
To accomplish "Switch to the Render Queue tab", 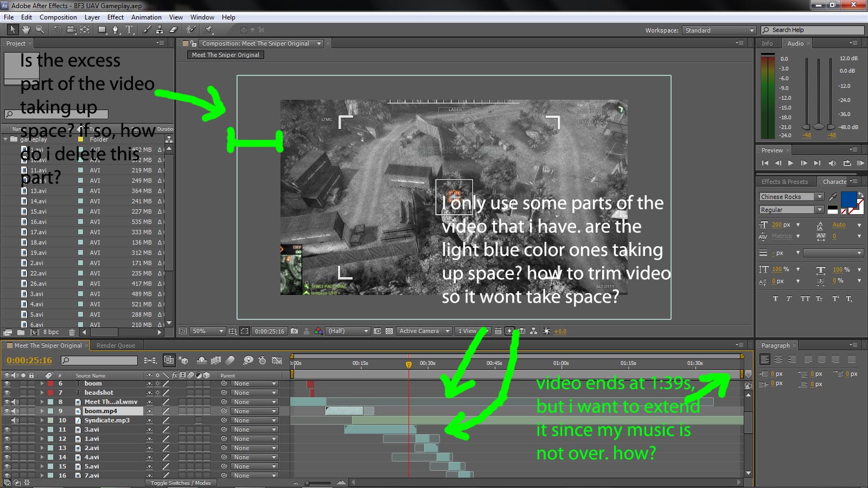I will point(116,345).
